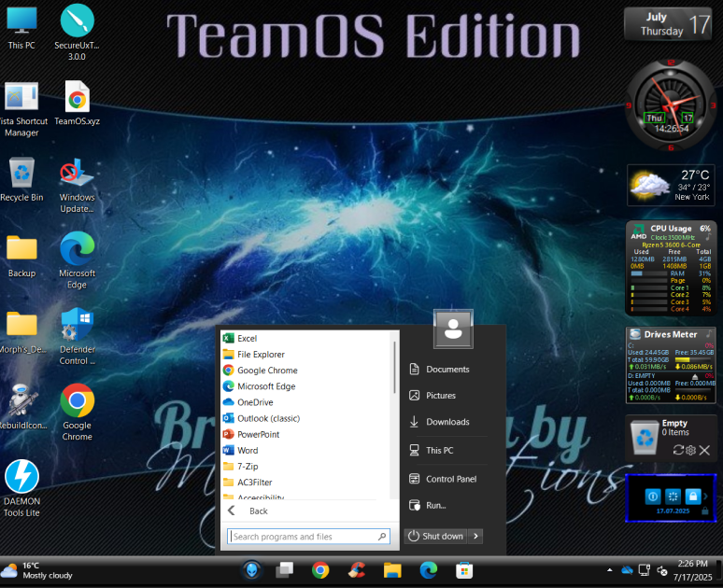Viewport: 723px width, 588px height.
Task: Open the SecureUxTheme 3.0.0 desktop icon
Action: [77, 33]
